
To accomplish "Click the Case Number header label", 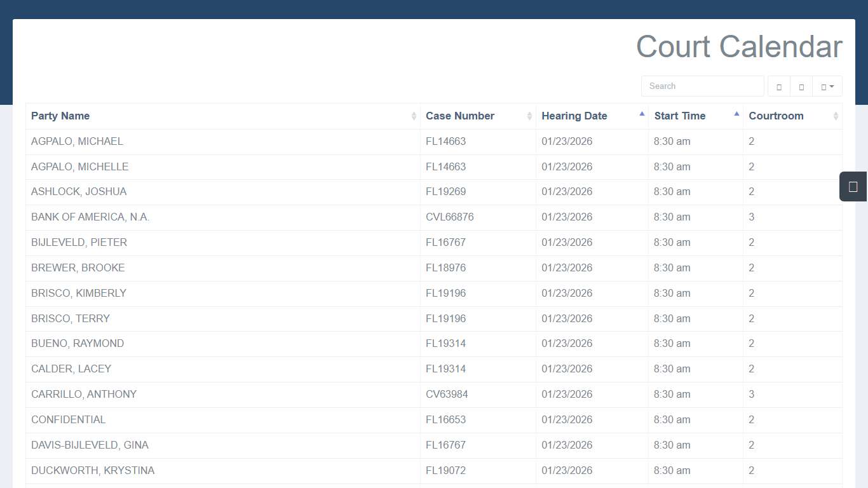I will pos(460,116).
